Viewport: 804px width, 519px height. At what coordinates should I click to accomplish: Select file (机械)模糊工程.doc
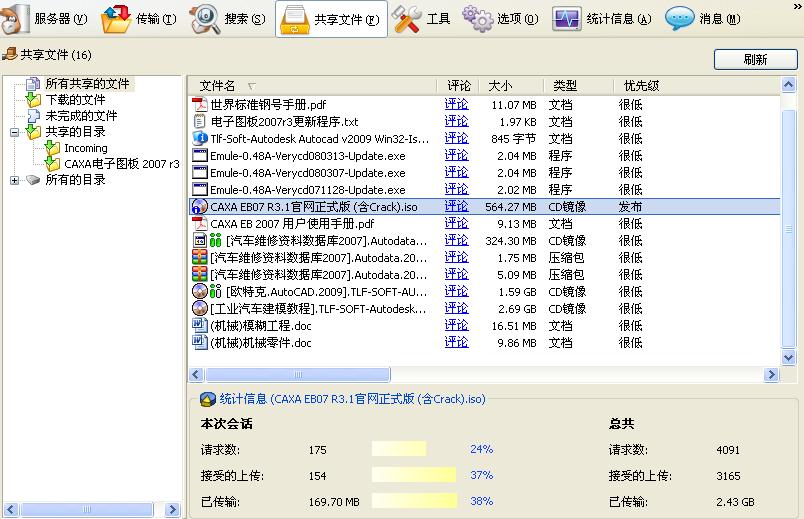[260, 325]
